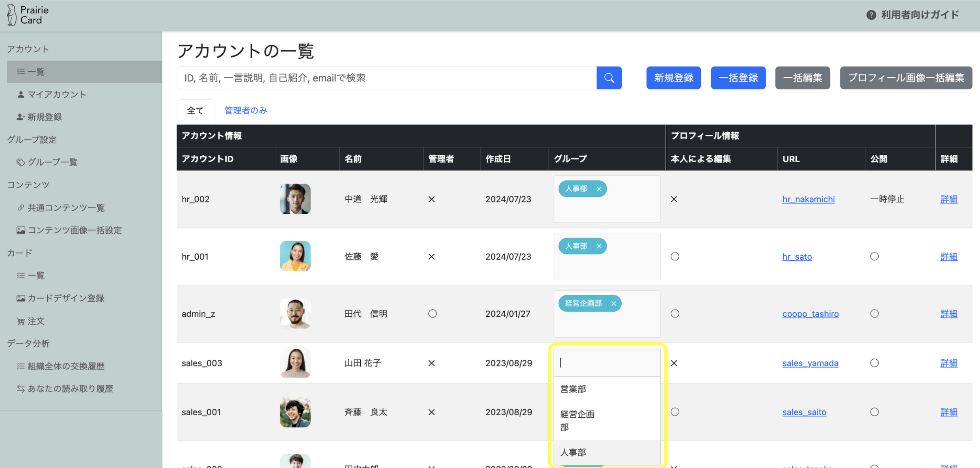Select 営業部 option in group dropdown
The height and width of the screenshot is (468, 980).
[573, 389]
